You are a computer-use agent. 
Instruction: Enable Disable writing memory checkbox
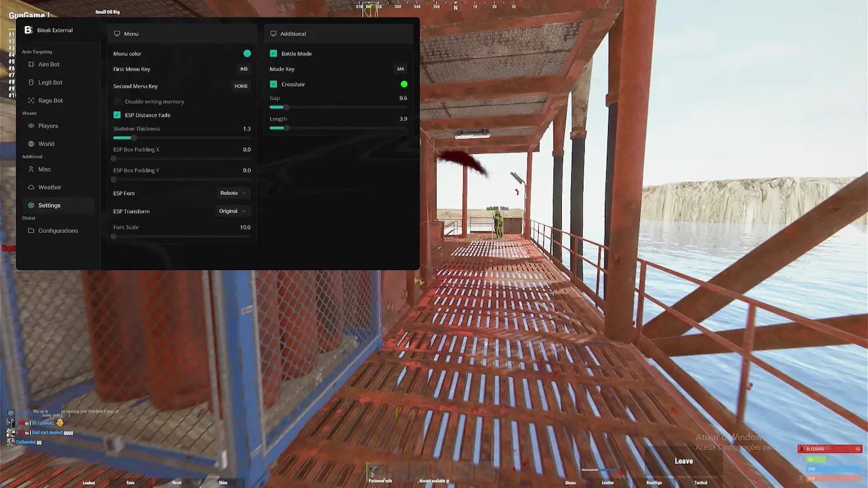[x=117, y=102]
